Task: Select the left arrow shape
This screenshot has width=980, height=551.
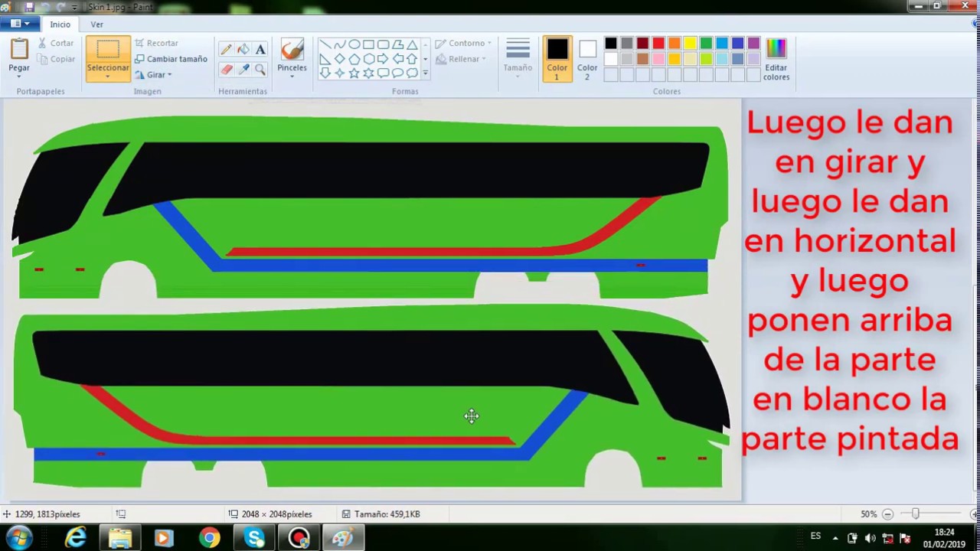Action: [x=398, y=59]
